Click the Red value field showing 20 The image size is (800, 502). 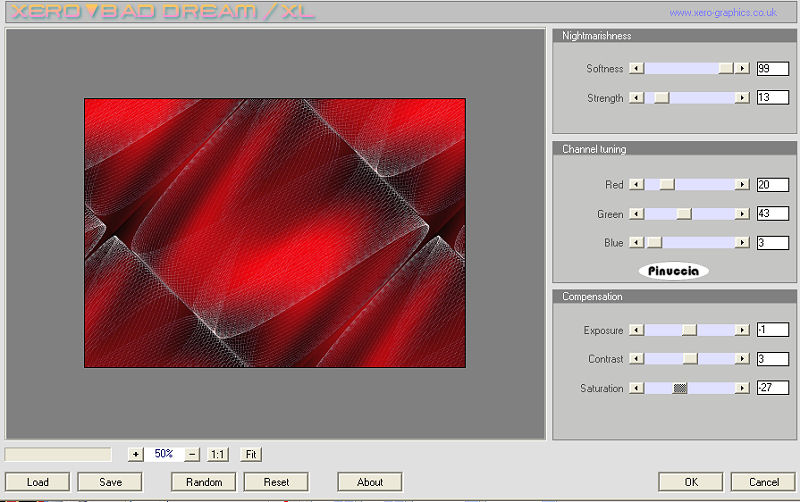(772, 184)
